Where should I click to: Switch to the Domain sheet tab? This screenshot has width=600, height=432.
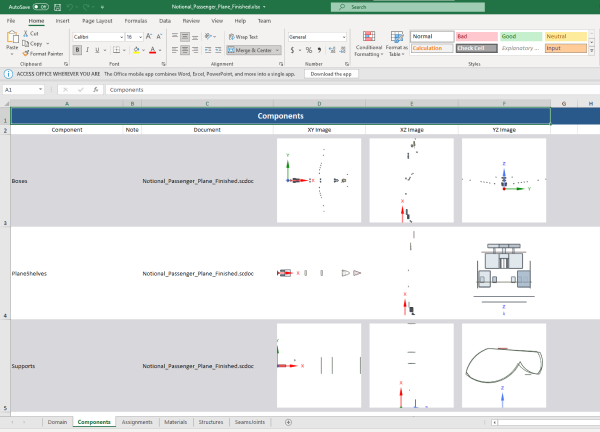[57, 422]
